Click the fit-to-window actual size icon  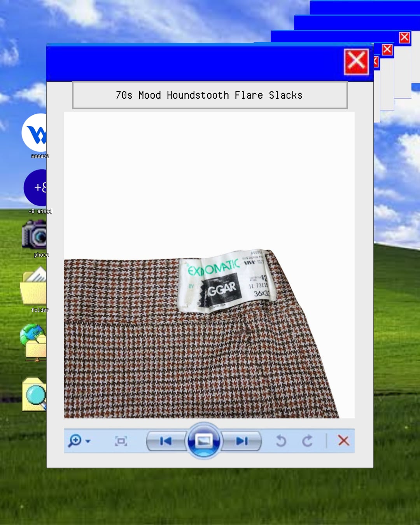pos(121,441)
